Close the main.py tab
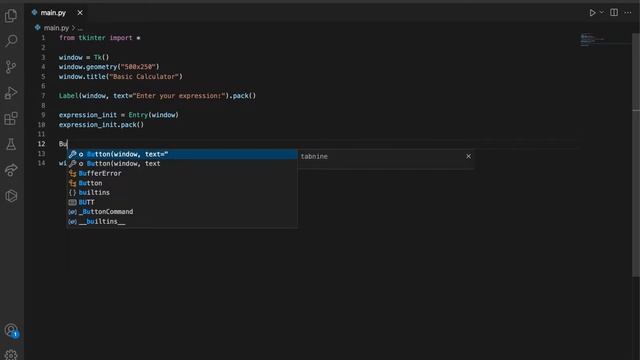Viewport: 640px width, 360px height. coord(80,13)
